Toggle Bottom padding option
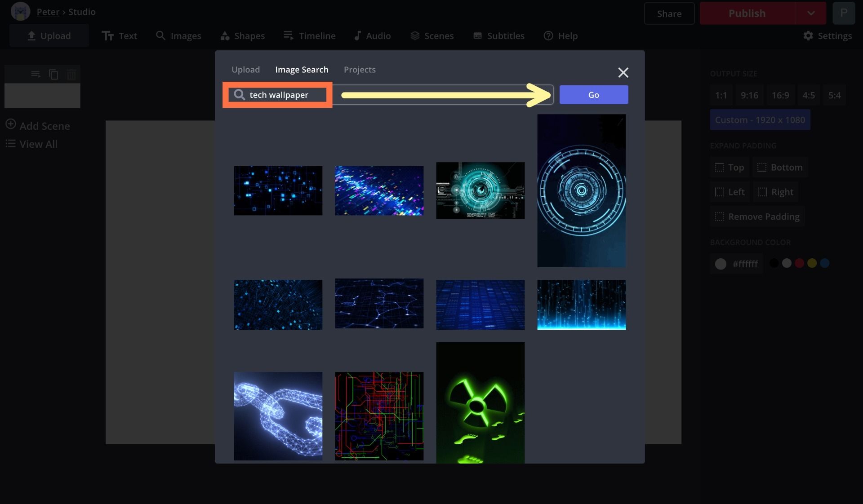Screen dimensions: 863x504 point(780,168)
